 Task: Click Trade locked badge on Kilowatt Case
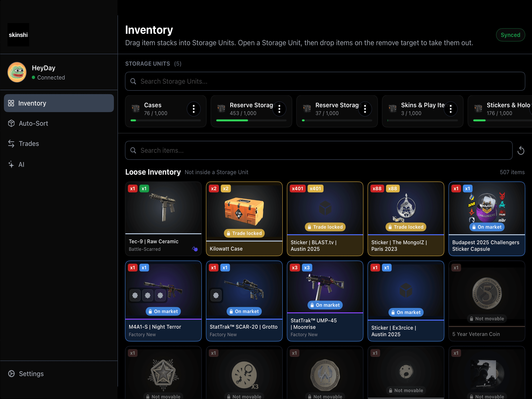point(244,233)
